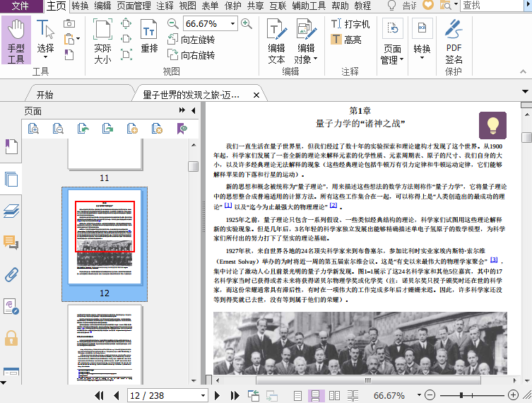Click the Highlight (高亮) tool
The image size is (532, 403).
click(346, 40)
